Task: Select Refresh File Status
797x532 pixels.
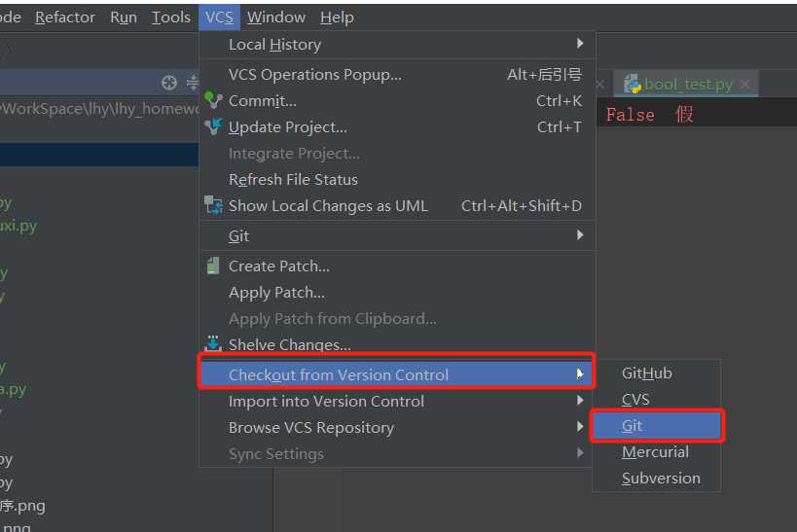Action: coord(293,179)
